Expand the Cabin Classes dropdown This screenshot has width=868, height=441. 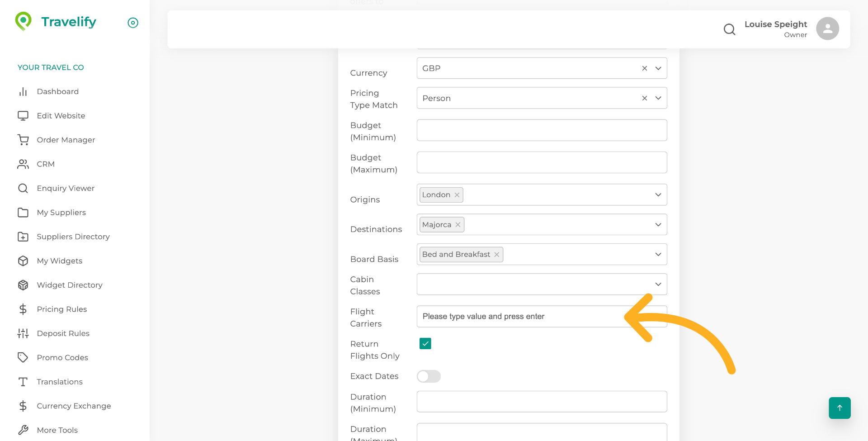click(658, 285)
